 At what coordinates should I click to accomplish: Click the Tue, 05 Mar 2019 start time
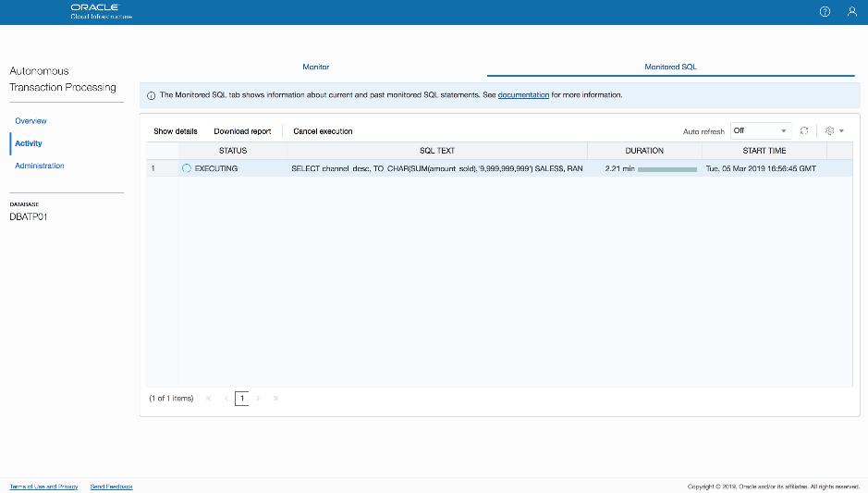point(761,168)
